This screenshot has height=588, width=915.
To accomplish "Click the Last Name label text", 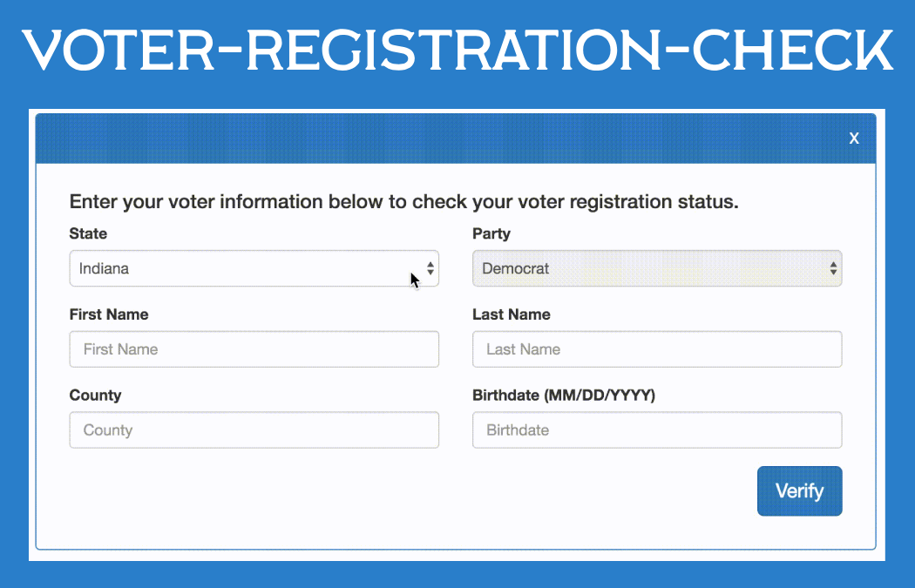I will coord(512,314).
